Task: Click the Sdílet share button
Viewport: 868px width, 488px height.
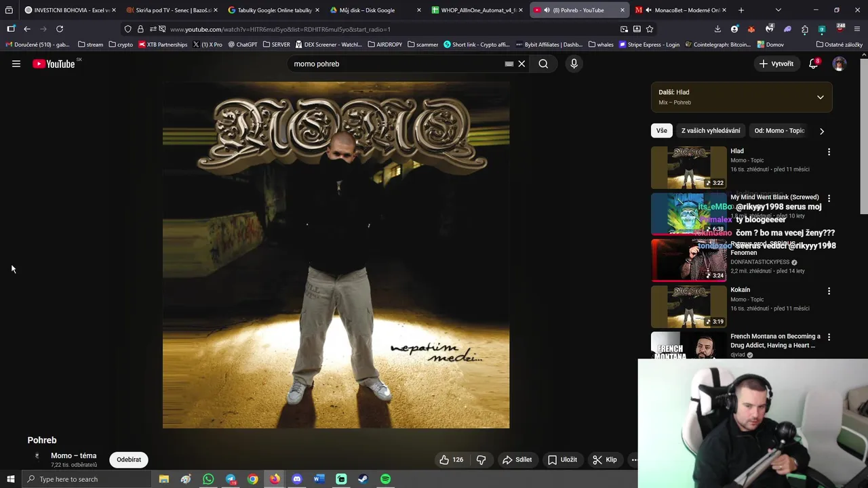Action: click(517, 460)
